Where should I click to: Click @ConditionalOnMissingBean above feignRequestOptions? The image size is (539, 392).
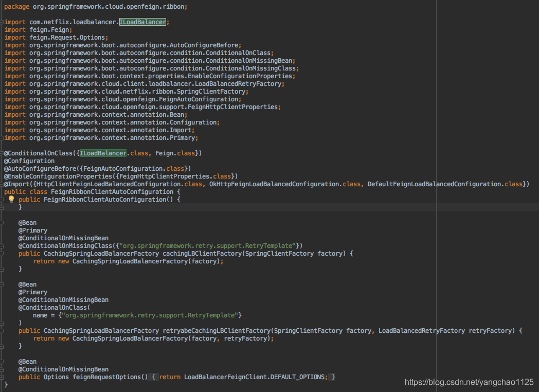(x=64, y=369)
